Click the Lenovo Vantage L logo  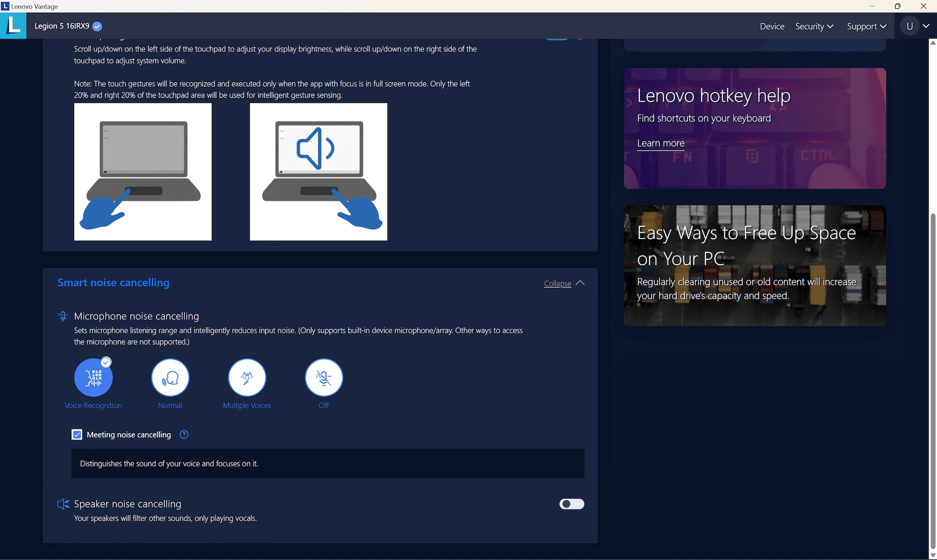coord(13,25)
